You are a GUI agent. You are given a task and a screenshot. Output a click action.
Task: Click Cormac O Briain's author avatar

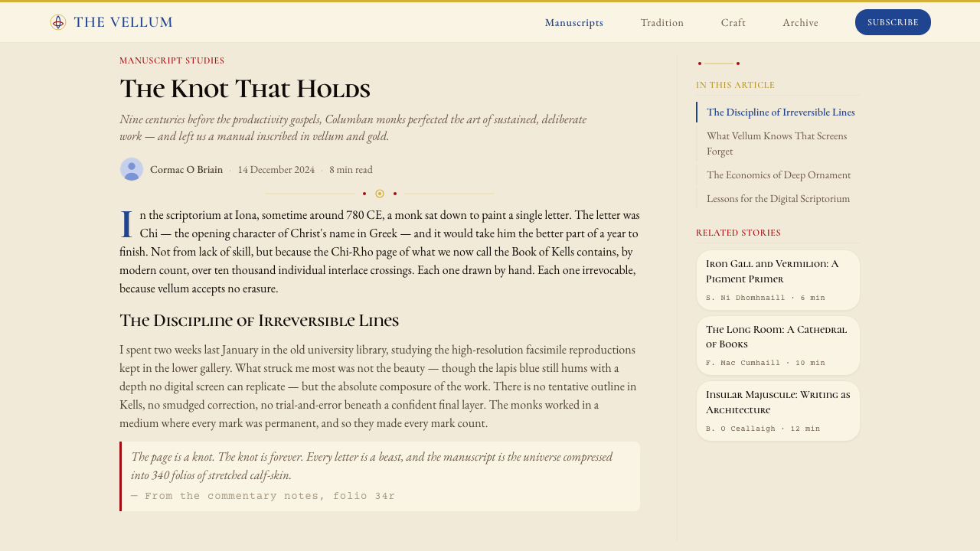(132, 169)
